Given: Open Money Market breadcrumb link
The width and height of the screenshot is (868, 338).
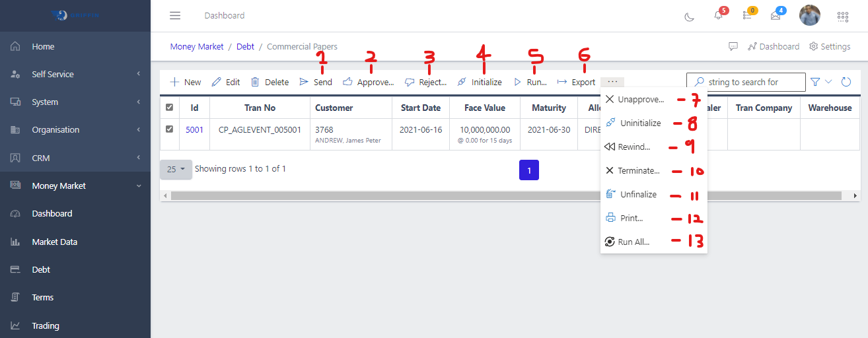Looking at the screenshot, I should click(197, 47).
